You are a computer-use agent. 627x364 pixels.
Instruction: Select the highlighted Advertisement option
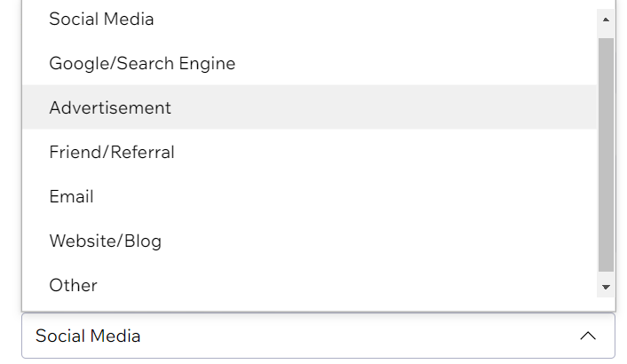(x=110, y=107)
